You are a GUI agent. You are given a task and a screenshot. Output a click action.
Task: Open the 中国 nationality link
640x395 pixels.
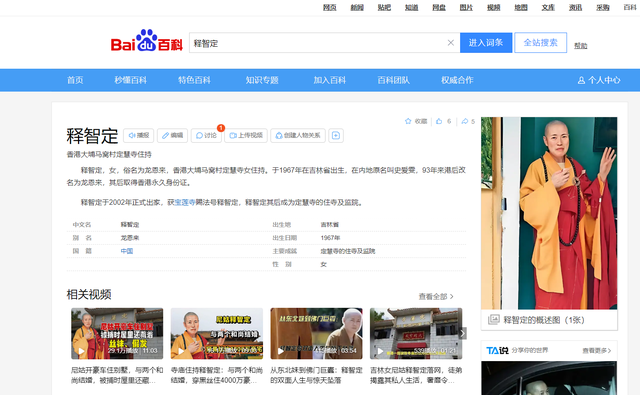point(127,251)
